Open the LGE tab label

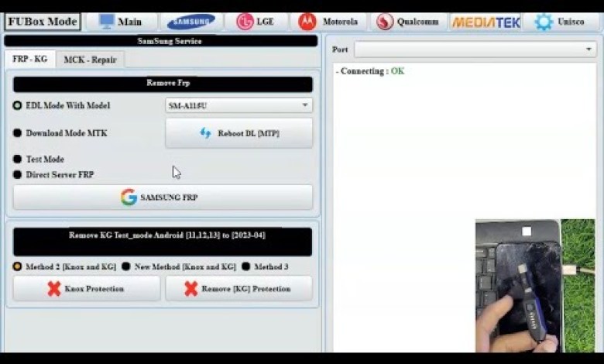pyautogui.click(x=265, y=22)
